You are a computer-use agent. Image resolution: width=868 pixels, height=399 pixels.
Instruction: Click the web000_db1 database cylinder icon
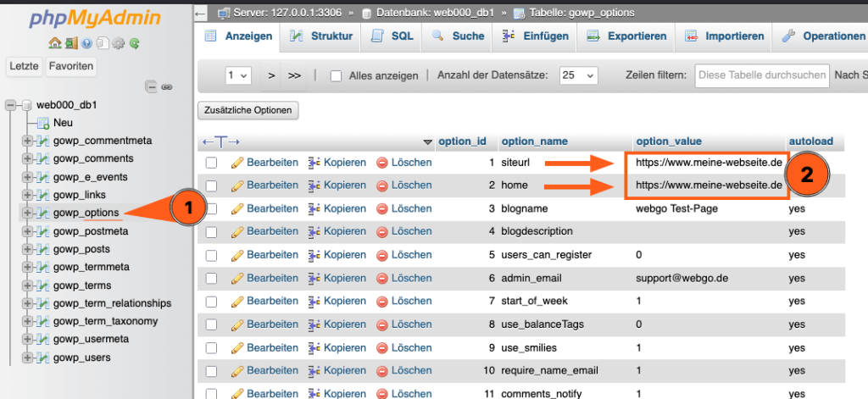pos(27,105)
